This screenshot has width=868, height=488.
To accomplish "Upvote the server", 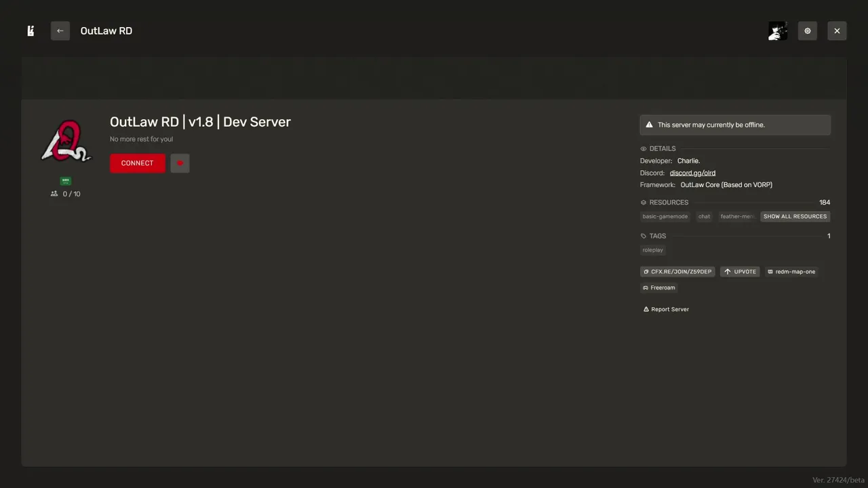I will 740,272.
